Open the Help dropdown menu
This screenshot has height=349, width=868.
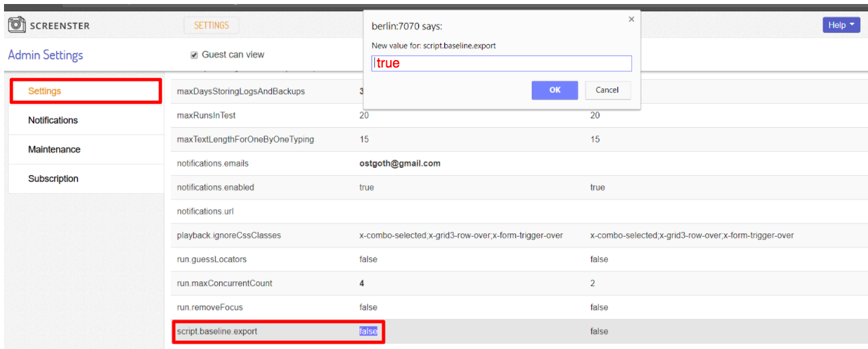click(841, 25)
